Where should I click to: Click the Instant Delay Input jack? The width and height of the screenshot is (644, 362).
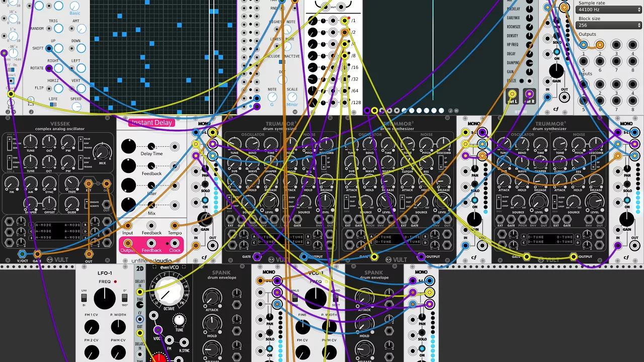click(x=128, y=226)
